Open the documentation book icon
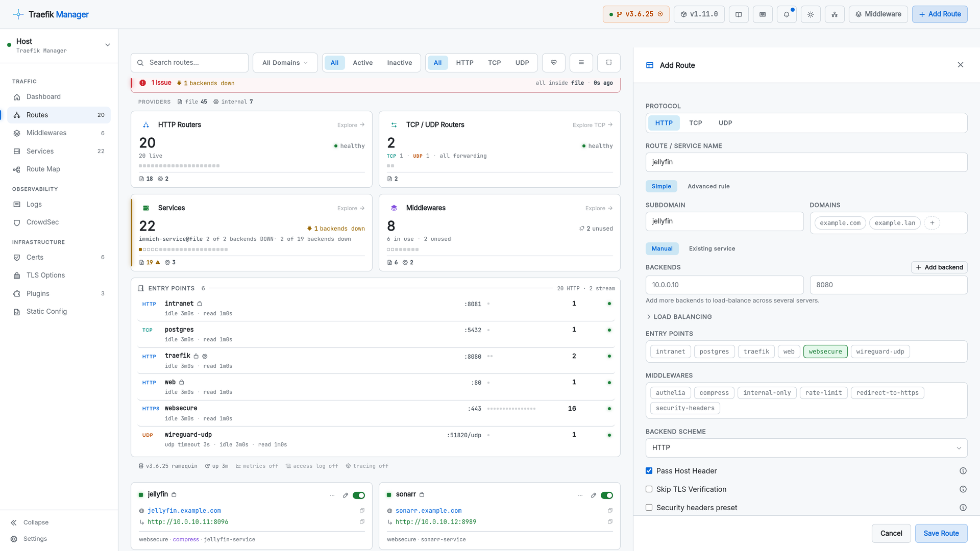The width and height of the screenshot is (980, 551). click(x=739, y=14)
